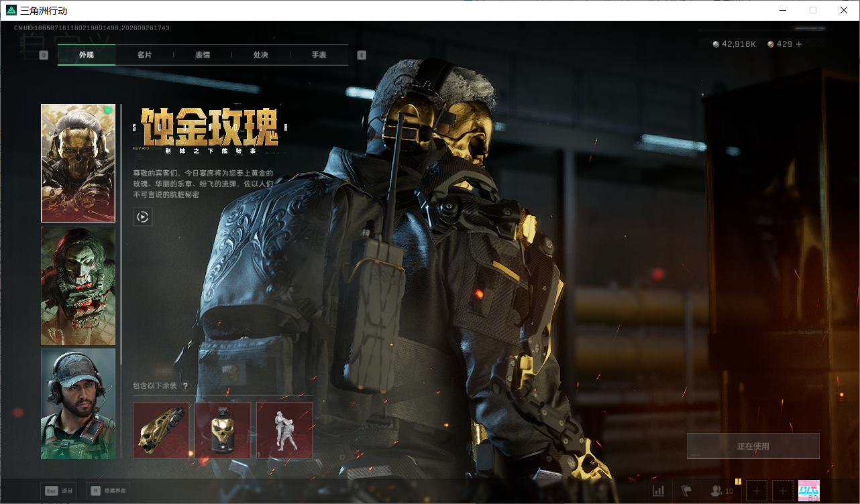Image resolution: width=860 pixels, height=504 pixels.
Task: Maximize the game window
Action: point(813,10)
